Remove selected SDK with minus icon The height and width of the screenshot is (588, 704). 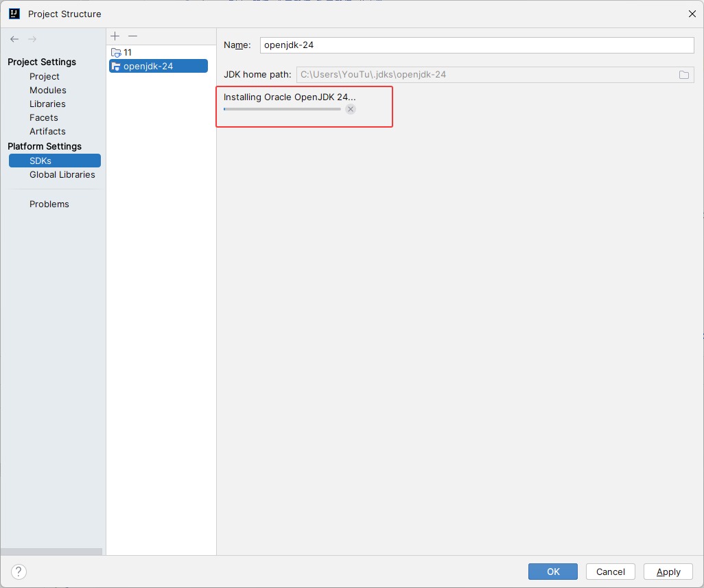[133, 36]
